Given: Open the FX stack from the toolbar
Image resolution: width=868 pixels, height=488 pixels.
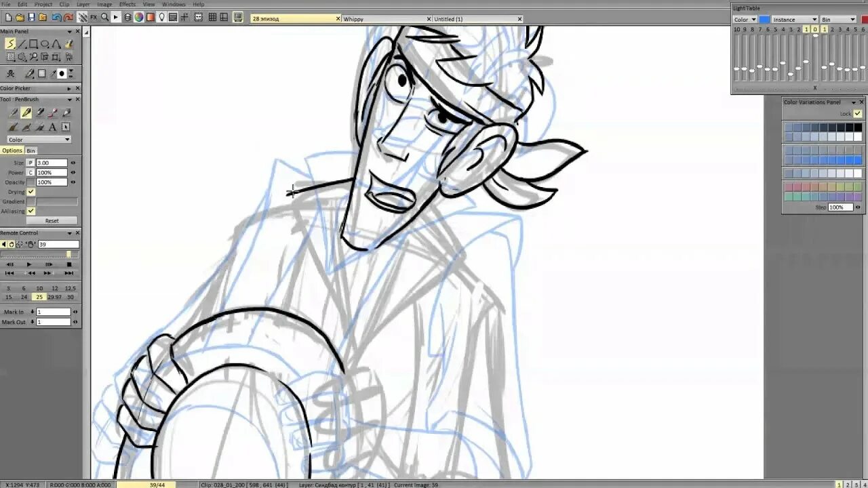Looking at the screenshot, I should tap(94, 18).
